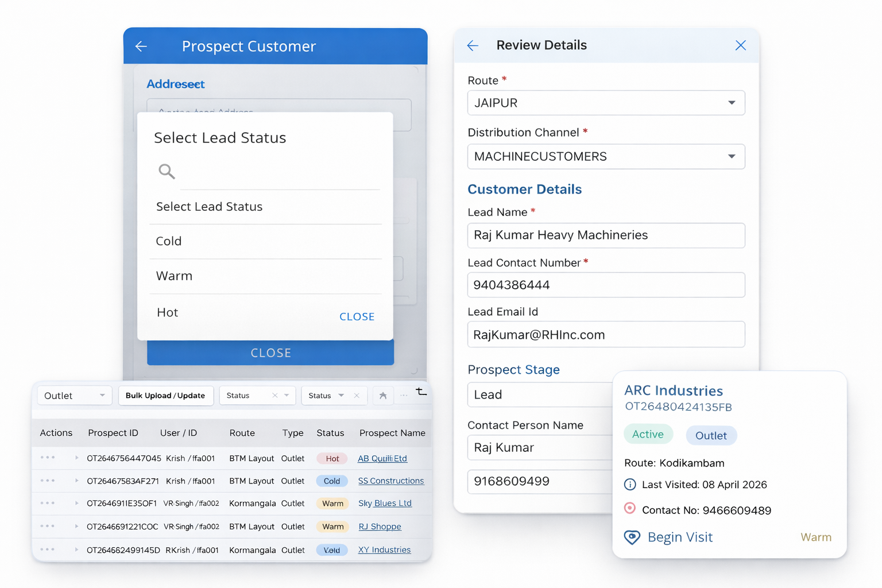The image size is (882, 588).
Task: Click the CLOSE text link in lead status dialog
Action: [357, 316]
